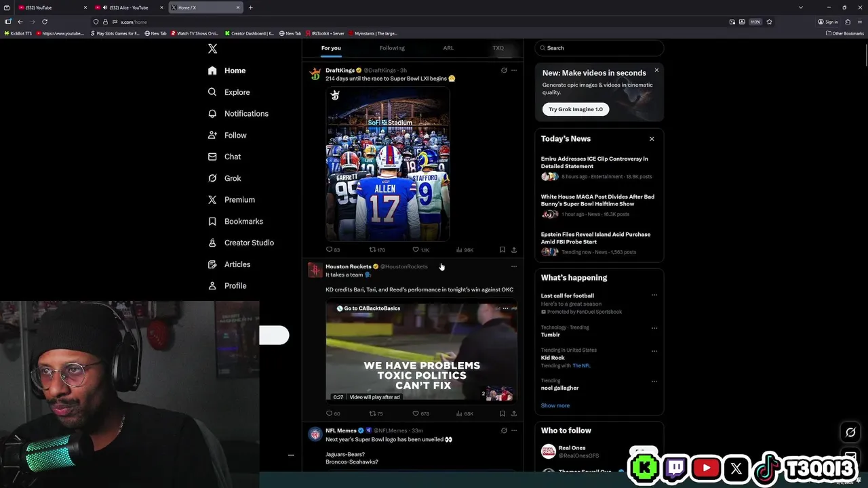Click the Premium X icon
Screen dimensions: 868x488
(212, 200)
